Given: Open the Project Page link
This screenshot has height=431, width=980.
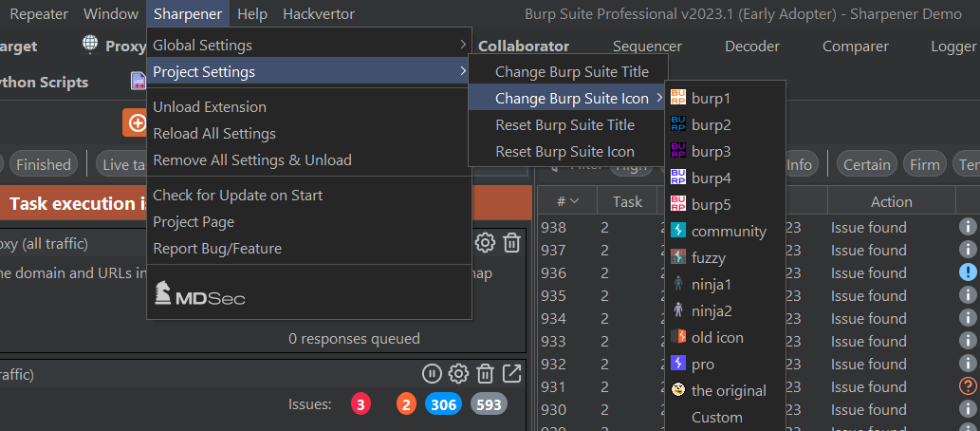Looking at the screenshot, I should pyautogui.click(x=308, y=221).
